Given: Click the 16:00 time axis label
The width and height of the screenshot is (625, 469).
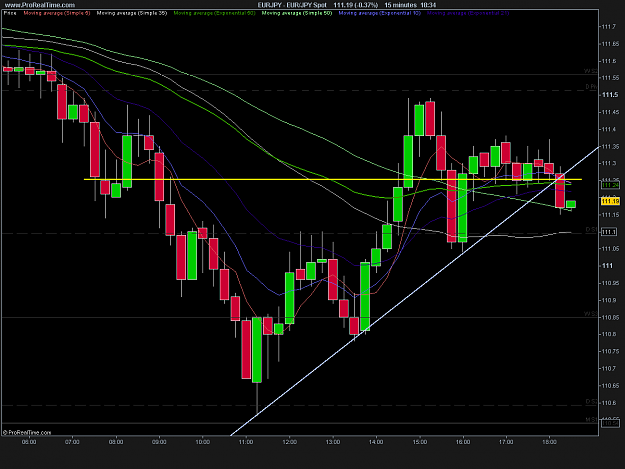Looking at the screenshot, I should [x=463, y=442].
